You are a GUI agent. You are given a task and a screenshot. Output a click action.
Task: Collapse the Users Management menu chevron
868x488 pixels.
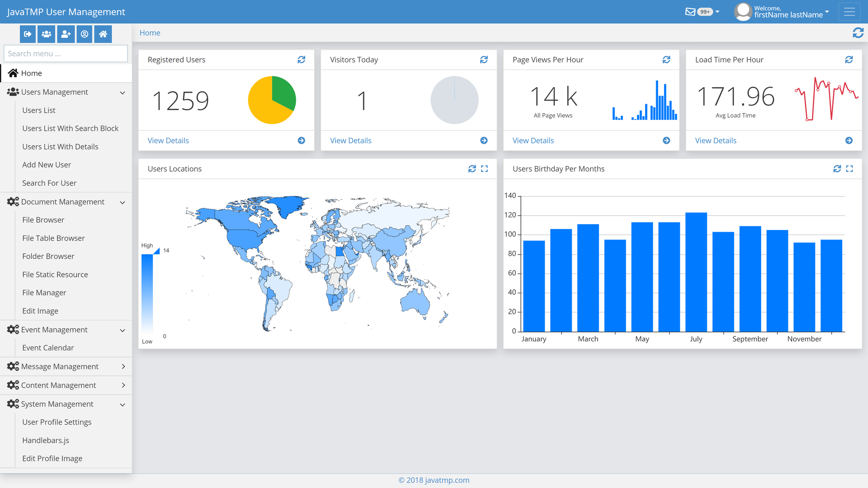122,92
